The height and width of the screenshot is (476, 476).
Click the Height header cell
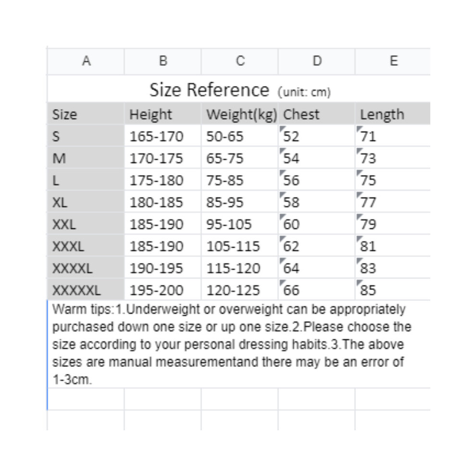[x=163, y=114]
